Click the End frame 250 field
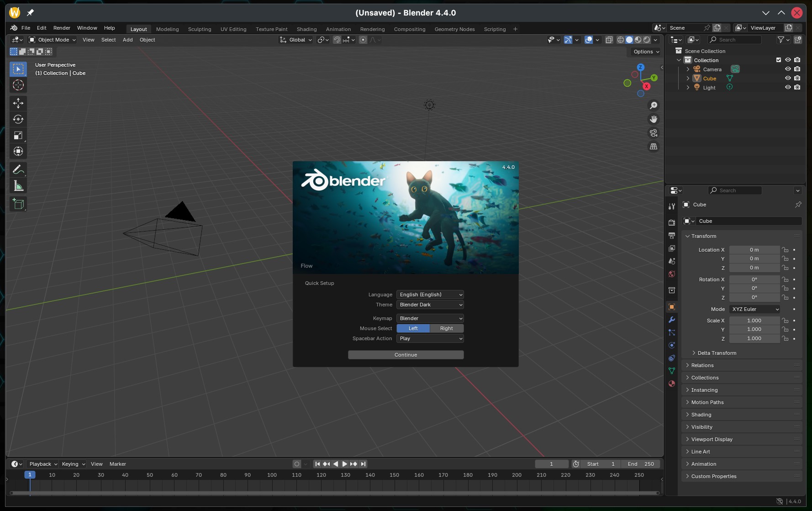This screenshot has width=812, height=511. [641, 464]
